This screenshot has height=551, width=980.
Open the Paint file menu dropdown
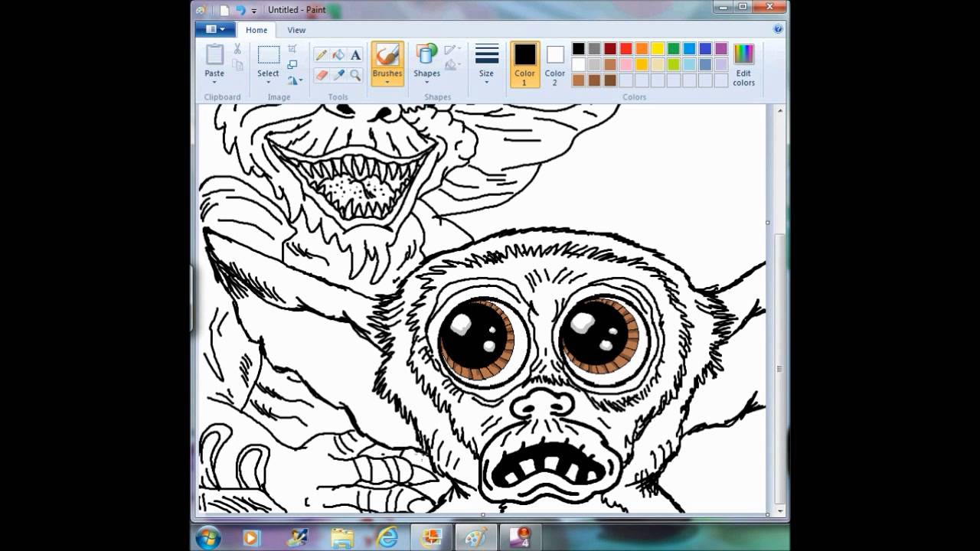point(215,29)
